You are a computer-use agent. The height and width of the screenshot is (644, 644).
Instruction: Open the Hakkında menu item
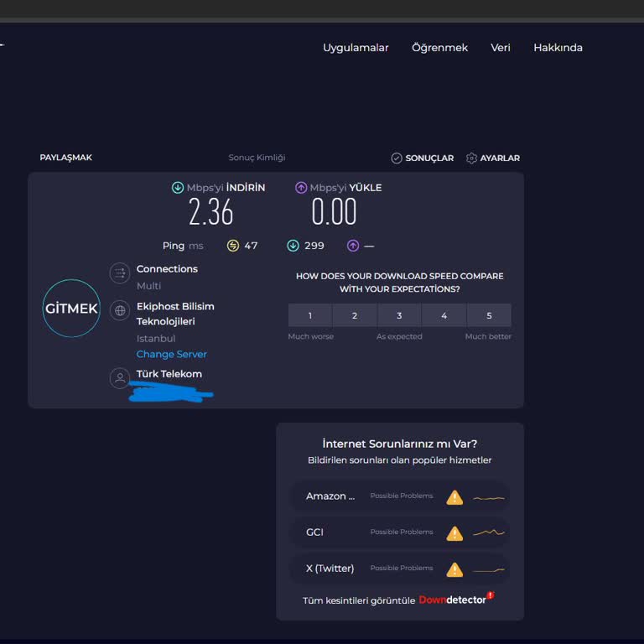558,48
